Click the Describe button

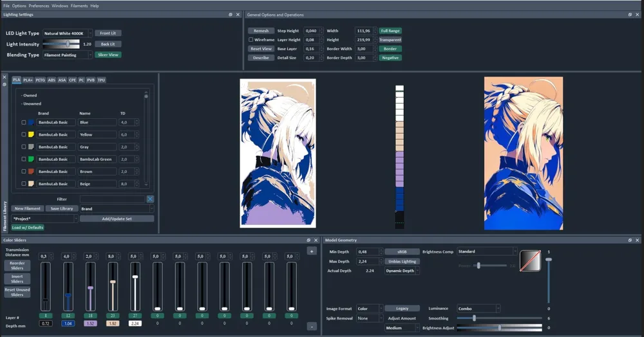261,58
